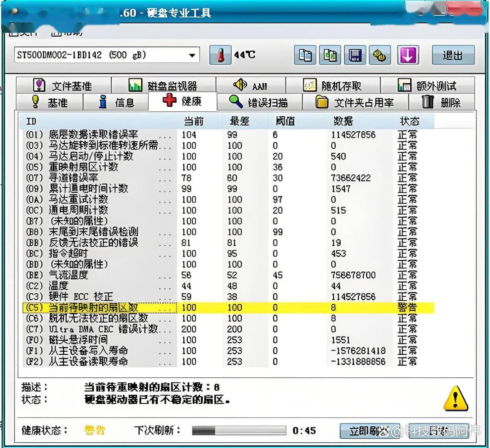Open the AAM tab
The image size is (490, 448).
pos(251,85)
